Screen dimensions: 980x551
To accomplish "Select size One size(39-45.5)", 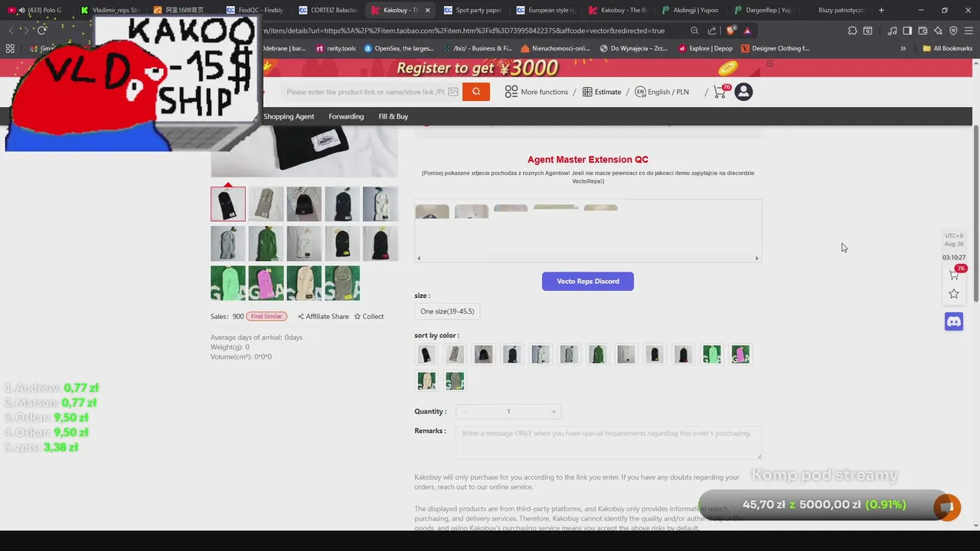I will click(x=447, y=311).
